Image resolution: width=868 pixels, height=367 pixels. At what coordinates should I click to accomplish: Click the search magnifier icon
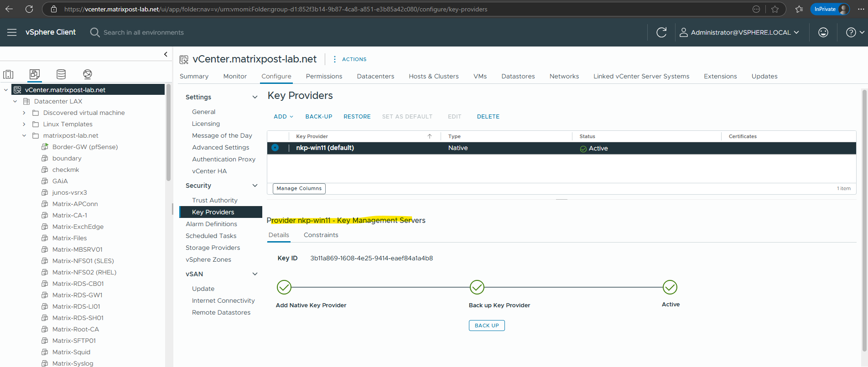click(94, 32)
